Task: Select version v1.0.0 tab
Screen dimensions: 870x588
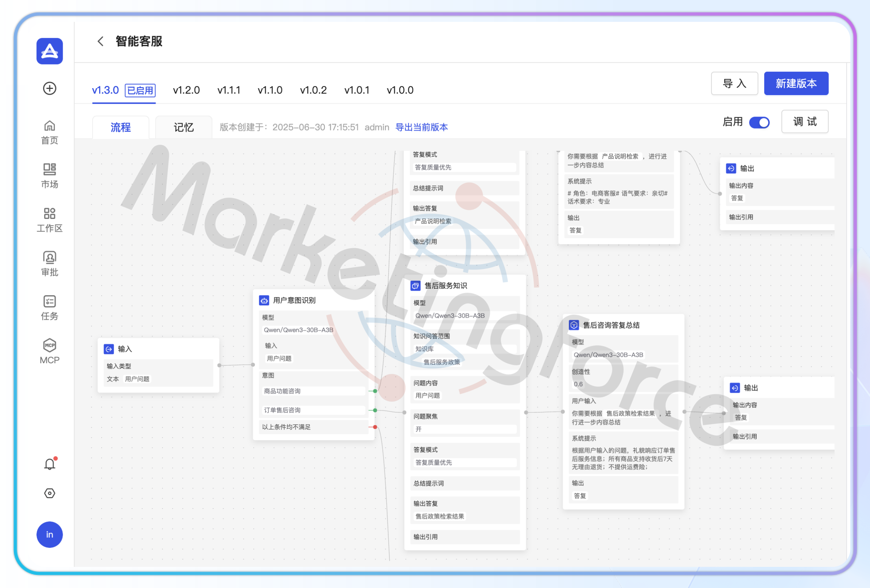Action: (x=400, y=90)
